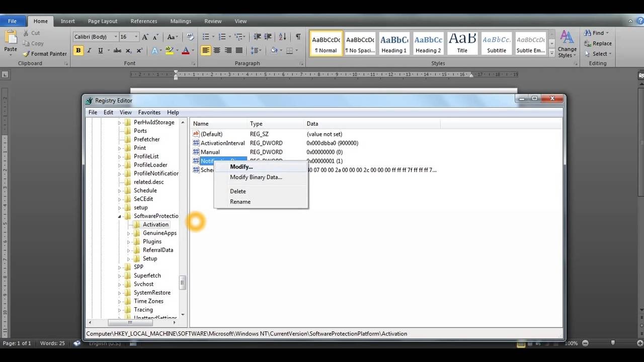This screenshot has height=362, width=644.
Task: Click the Borders icon
Action: point(289,50)
